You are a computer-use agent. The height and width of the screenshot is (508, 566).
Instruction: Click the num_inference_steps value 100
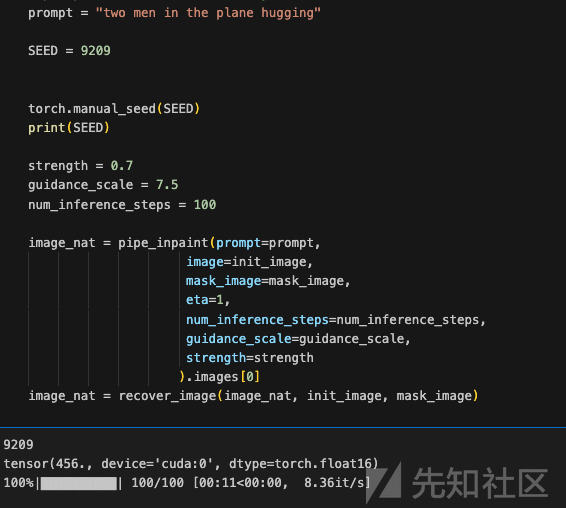click(205, 205)
